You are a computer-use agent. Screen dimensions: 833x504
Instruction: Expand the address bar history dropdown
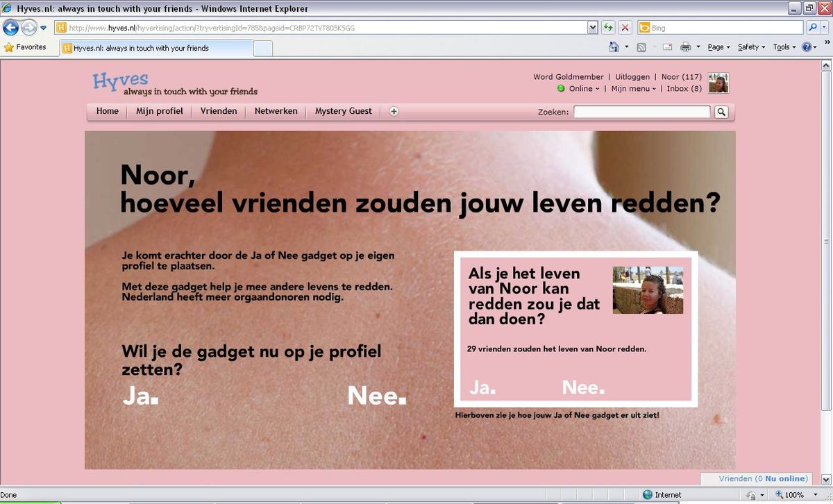pos(592,28)
